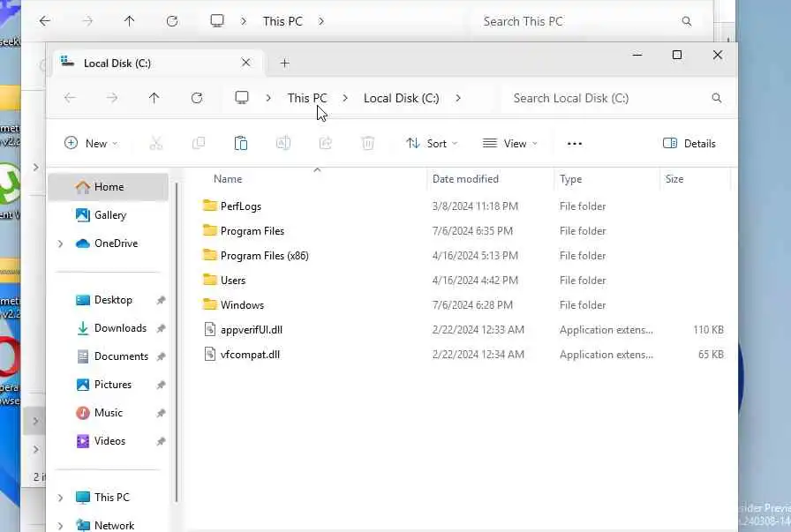Select the Windows folder row
This screenshot has width=791, height=532.
click(x=462, y=305)
